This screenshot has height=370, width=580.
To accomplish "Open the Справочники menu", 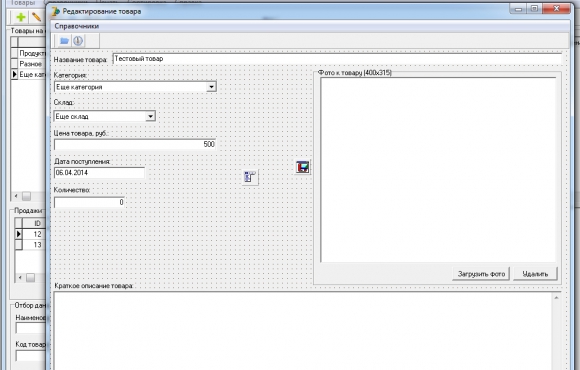I will click(77, 26).
